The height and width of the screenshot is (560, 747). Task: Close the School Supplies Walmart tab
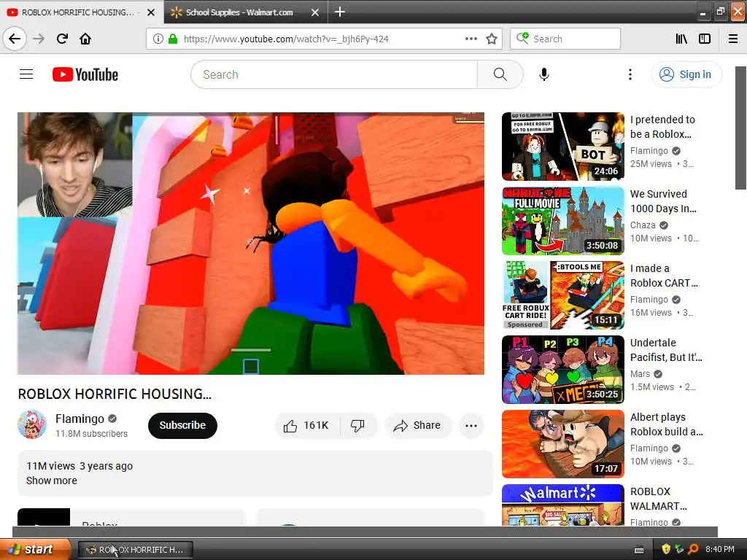[315, 12]
